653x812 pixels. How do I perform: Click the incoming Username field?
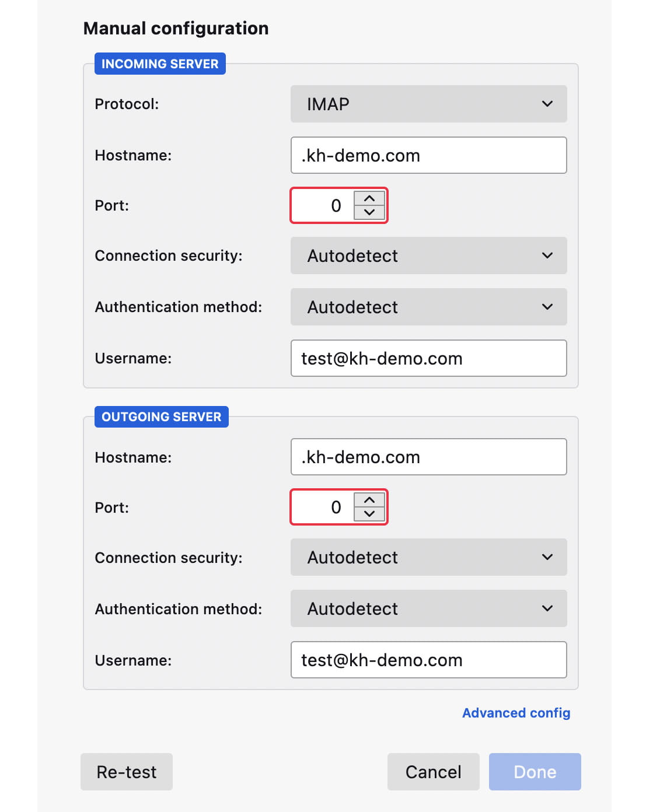click(x=428, y=358)
